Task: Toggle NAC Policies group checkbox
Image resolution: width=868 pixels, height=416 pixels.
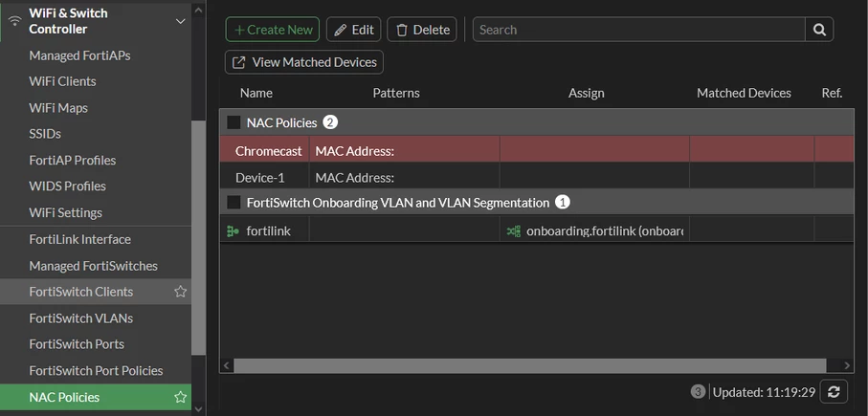Action: click(x=234, y=122)
